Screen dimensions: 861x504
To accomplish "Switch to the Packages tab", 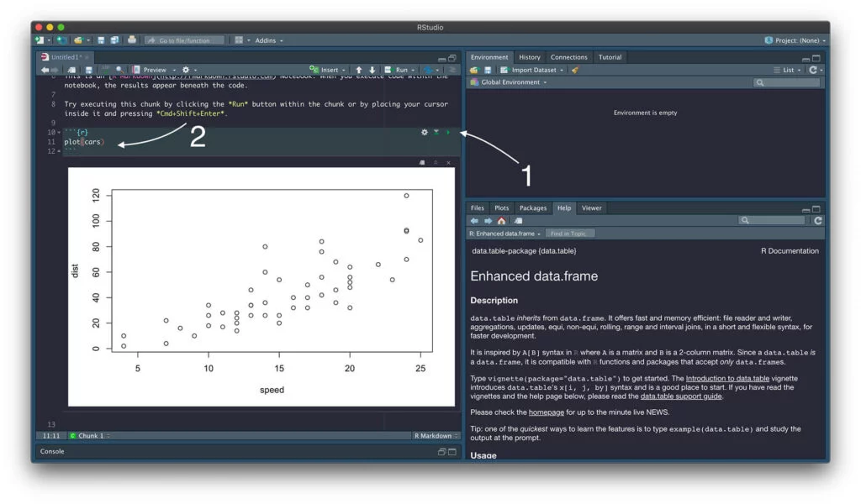I will pyautogui.click(x=533, y=207).
